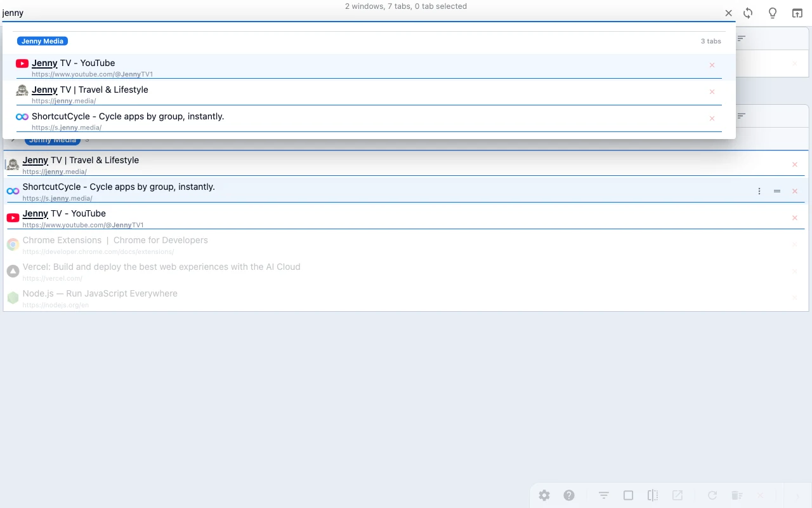Click the filter icon in bottom toolbar

coord(603,495)
